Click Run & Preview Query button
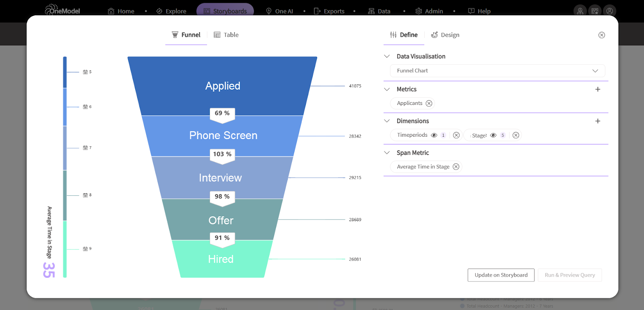 point(570,275)
